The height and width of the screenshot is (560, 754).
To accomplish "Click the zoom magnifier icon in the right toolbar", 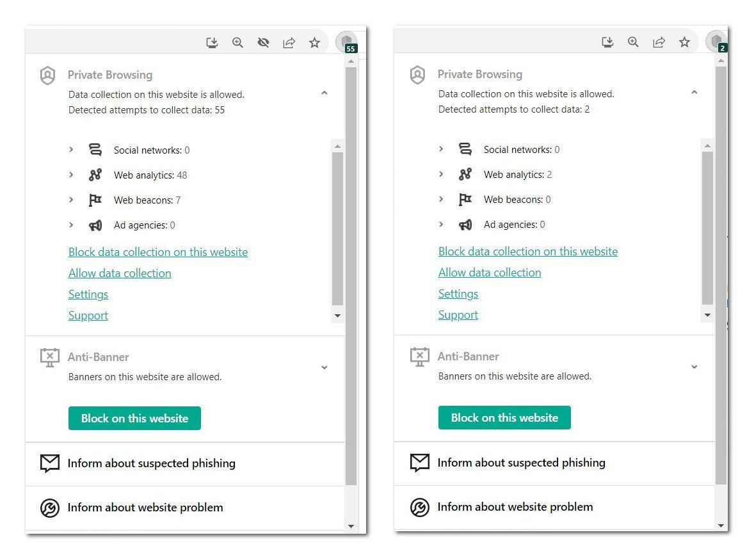I will click(x=633, y=42).
